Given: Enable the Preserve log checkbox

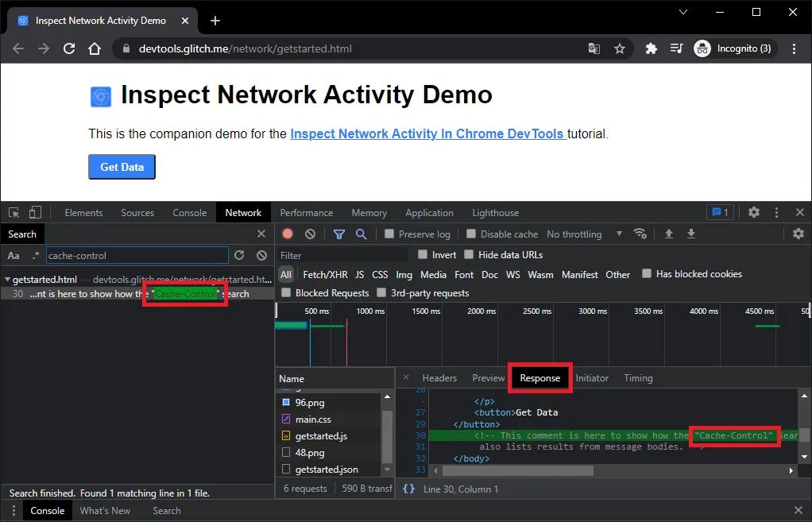Looking at the screenshot, I should coord(389,234).
